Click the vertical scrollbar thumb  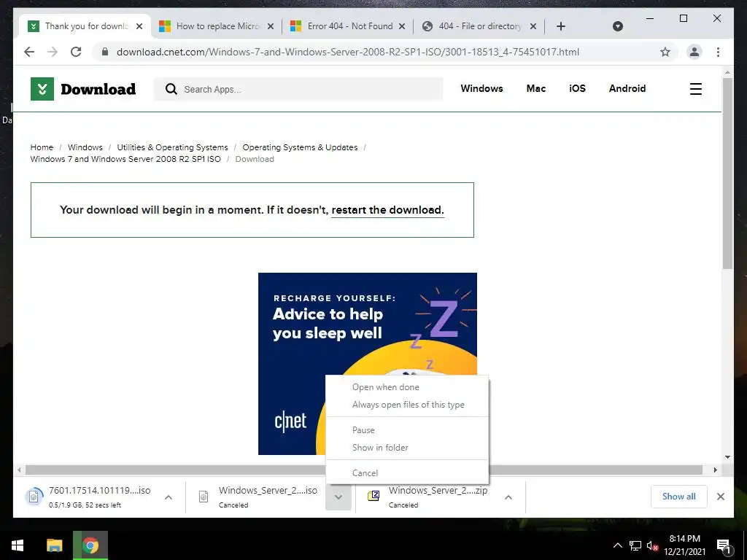[x=727, y=174]
